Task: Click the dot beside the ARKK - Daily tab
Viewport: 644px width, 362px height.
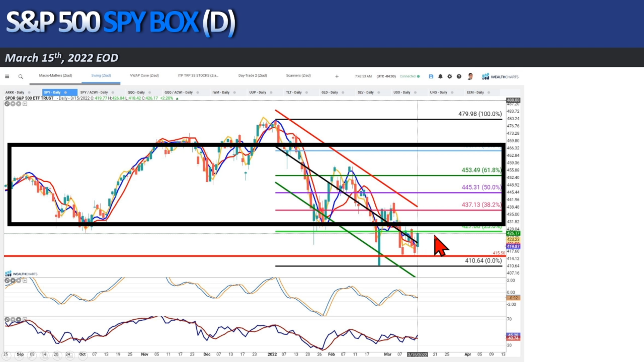Action: point(29,93)
